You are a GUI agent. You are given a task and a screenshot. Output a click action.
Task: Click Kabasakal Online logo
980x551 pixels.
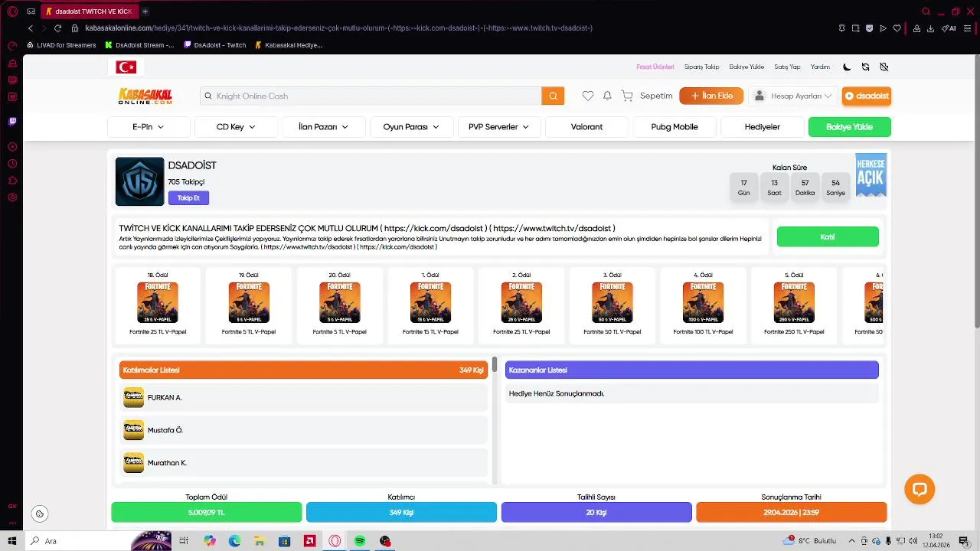coord(145,96)
